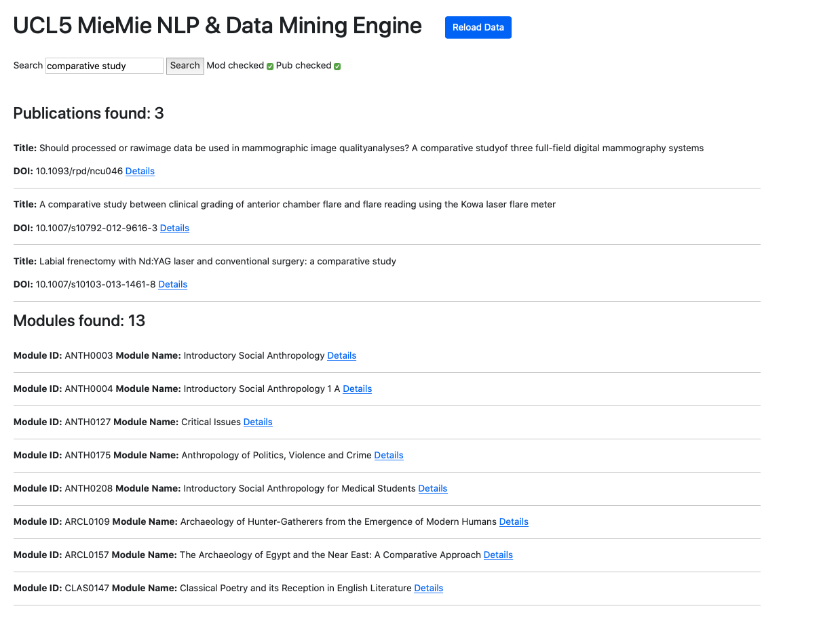This screenshot has width=840, height=617.
Task: Click the Search label before the input
Action: [28, 65]
